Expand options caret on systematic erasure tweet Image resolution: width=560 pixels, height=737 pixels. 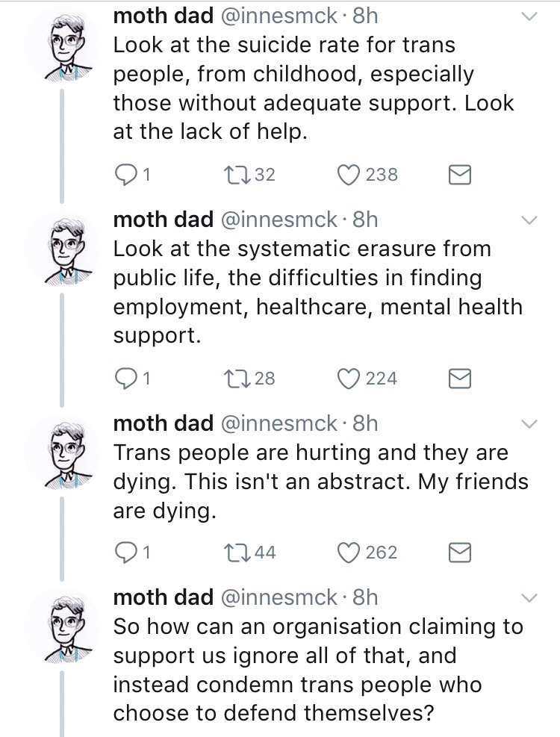(528, 220)
